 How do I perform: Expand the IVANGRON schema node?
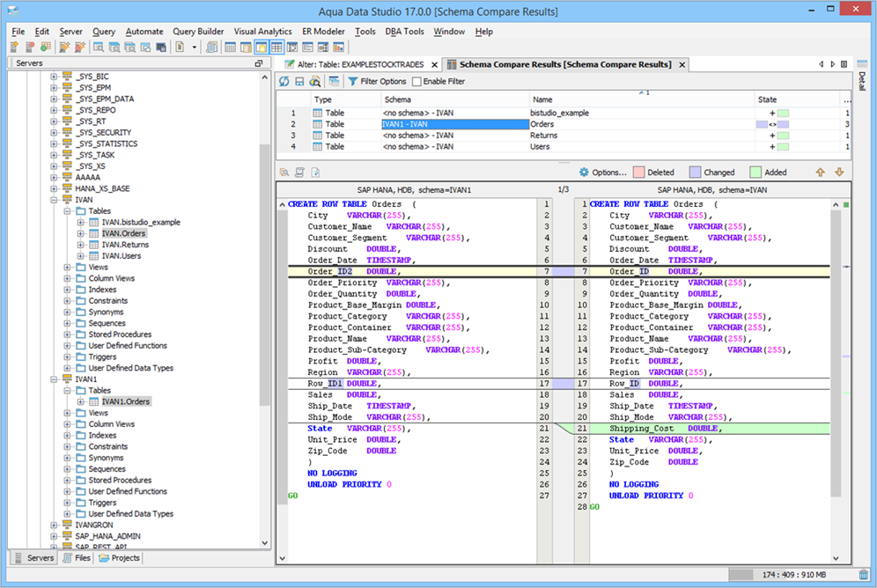(54, 525)
